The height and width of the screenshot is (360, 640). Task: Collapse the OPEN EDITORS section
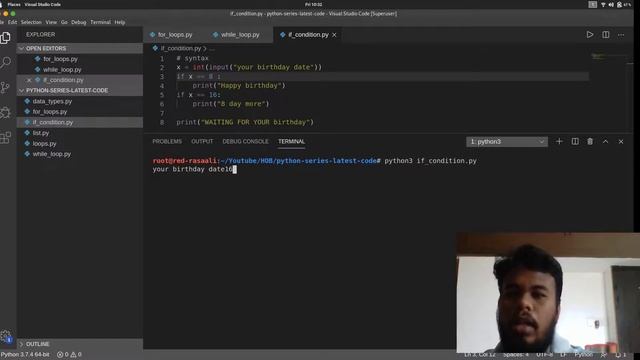[80, 48]
